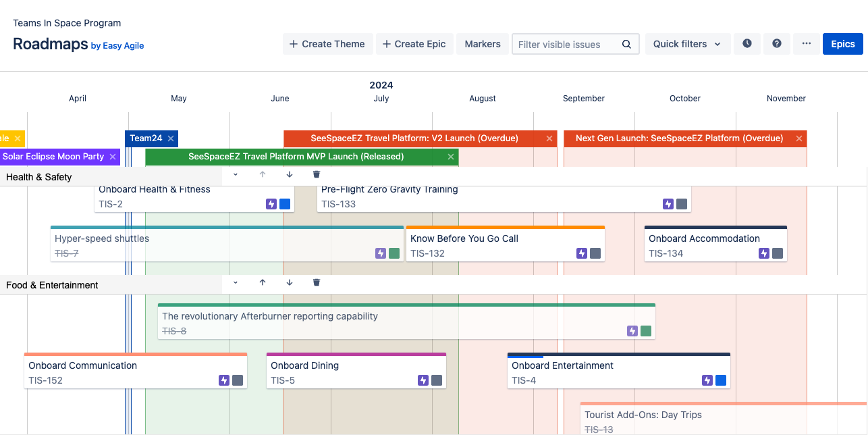Collapse the Health & Safety theme chevron
The height and width of the screenshot is (435, 868).
pos(236,174)
